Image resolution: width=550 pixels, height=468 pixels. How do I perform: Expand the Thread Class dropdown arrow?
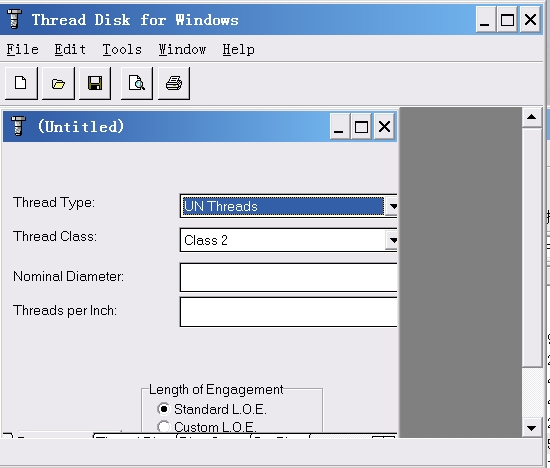point(392,240)
